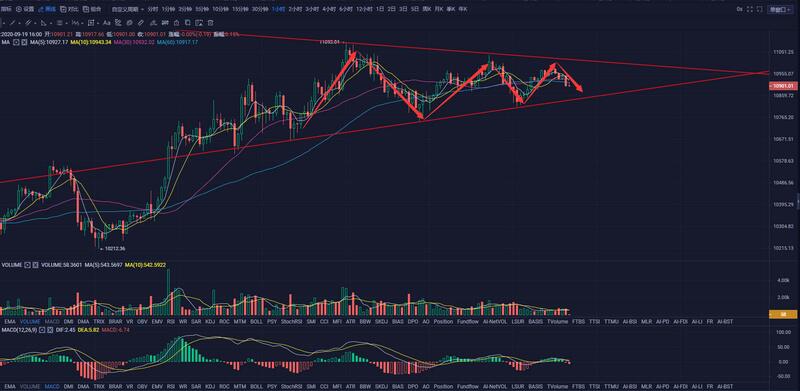This screenshot has width=800, height=391.
Task: Click the ruler measure icon
Action: pos(141,22)
